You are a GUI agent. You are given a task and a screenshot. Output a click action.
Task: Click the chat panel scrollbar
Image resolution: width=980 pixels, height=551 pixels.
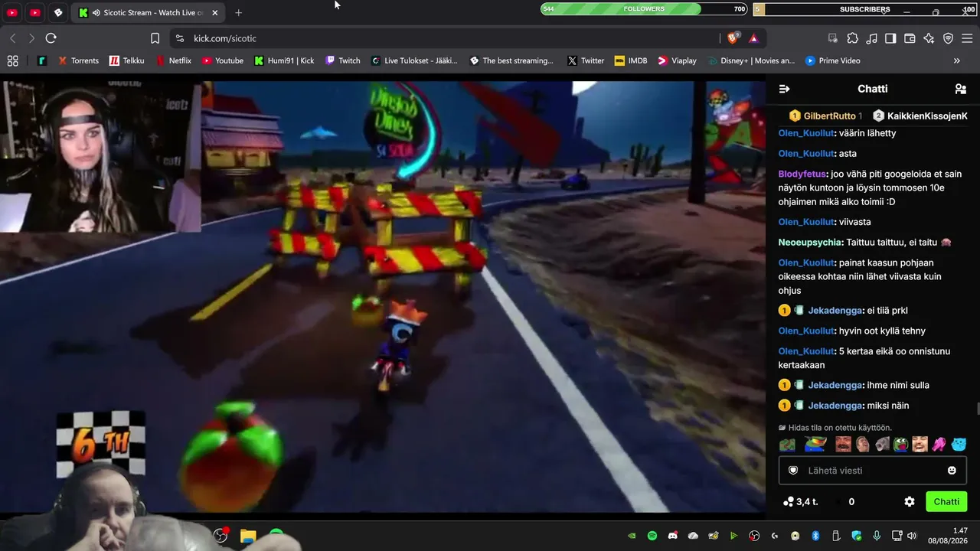pyautogui.click(x=977, y=409)
